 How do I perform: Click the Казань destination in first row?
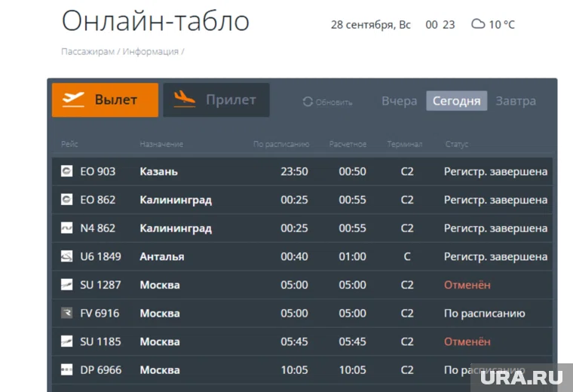coord(158,171)
